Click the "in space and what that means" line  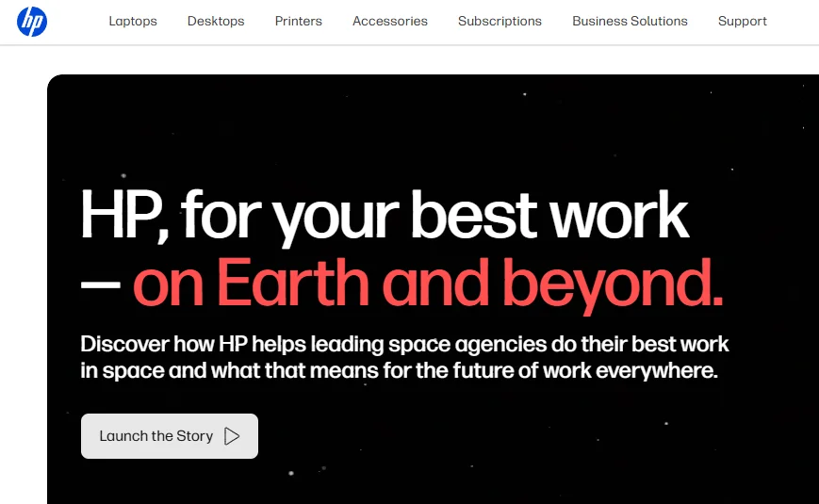pyautogui.click(x=399, y=370)
